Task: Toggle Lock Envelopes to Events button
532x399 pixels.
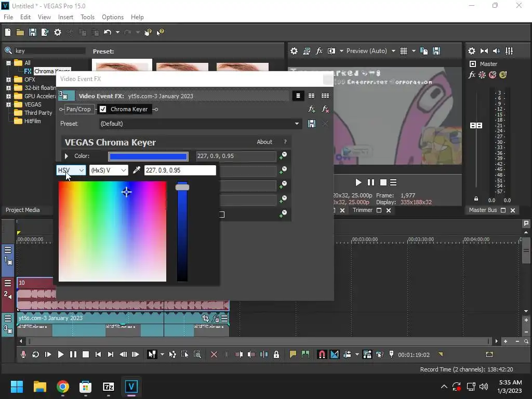Action: coord(367,354)
